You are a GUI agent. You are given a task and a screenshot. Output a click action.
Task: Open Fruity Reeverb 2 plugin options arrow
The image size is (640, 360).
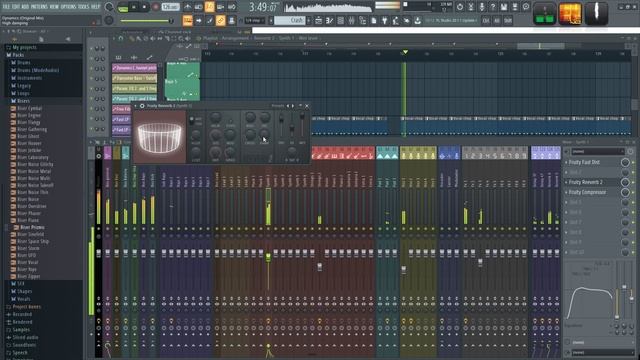coord(136,106)
